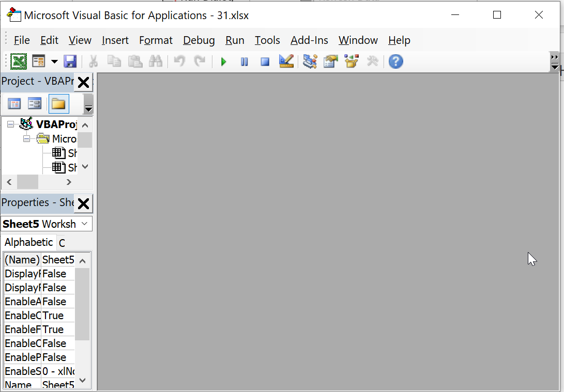Image resolution: width=564 pixels, height=392 pixels.
Task: Click the Cut scissors icon
Action: pos(93,61)
